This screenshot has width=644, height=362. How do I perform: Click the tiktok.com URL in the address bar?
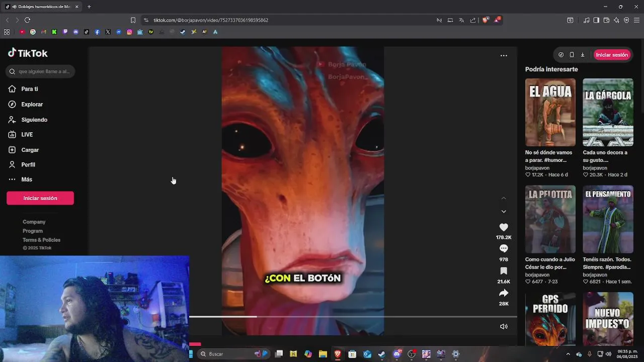(x=211, y=20)
